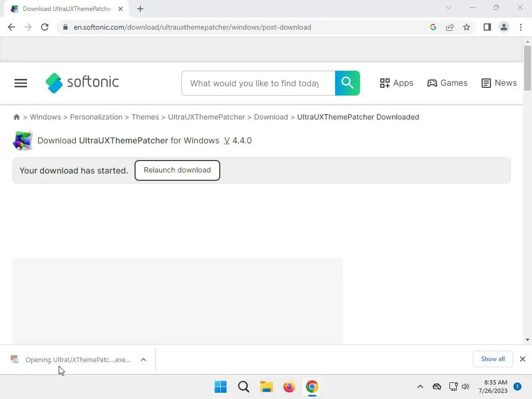Open Windows breadcrumb link

46,117
